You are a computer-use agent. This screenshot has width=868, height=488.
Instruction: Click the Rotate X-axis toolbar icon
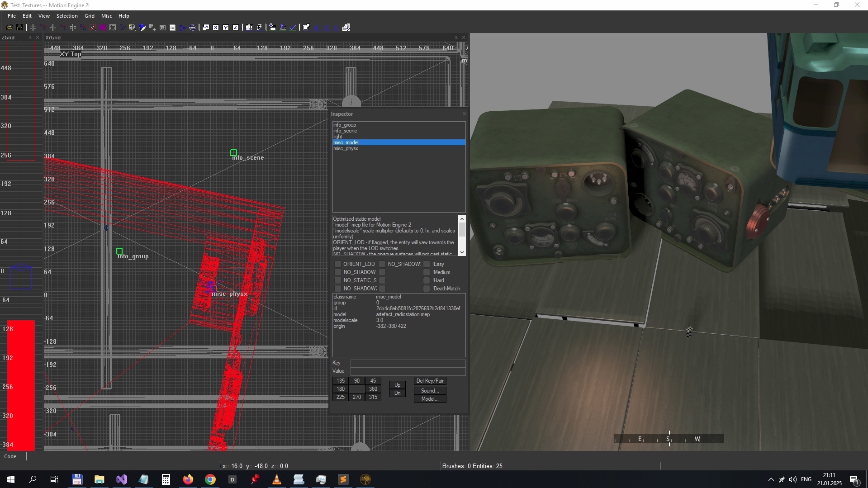click(43, 27)
